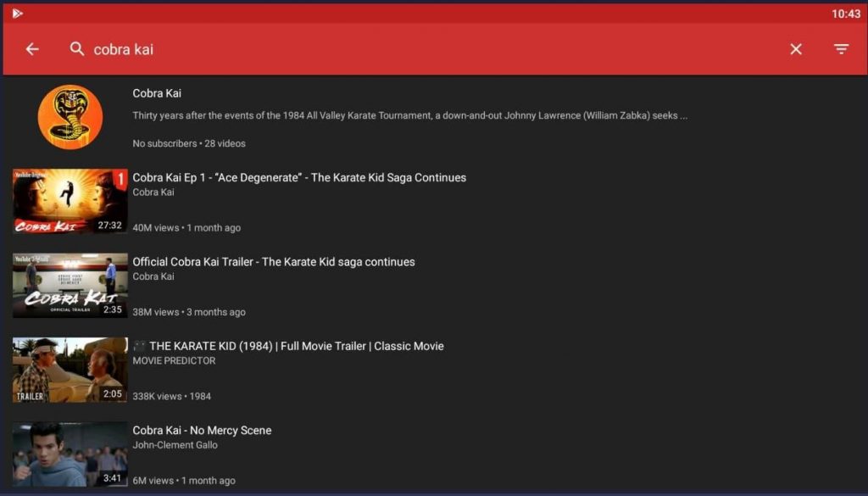Viewport: 868px width, 496px height.
Task: Click the search magnifier icon
Action: pos(77,49)
